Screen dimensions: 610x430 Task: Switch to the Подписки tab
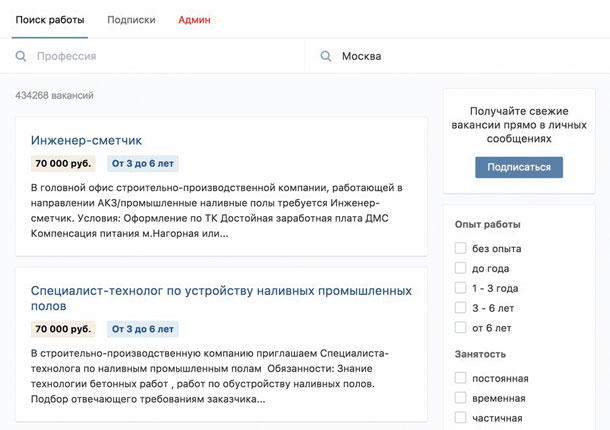[x=131, y=20]
